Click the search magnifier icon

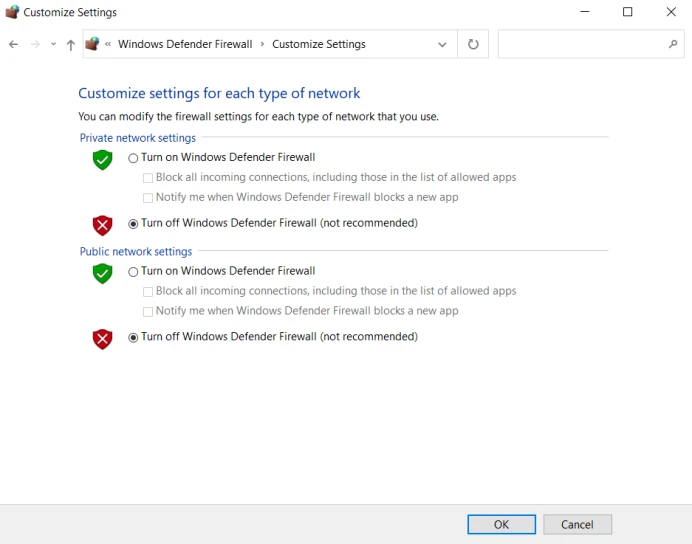(x=673, y=44)
